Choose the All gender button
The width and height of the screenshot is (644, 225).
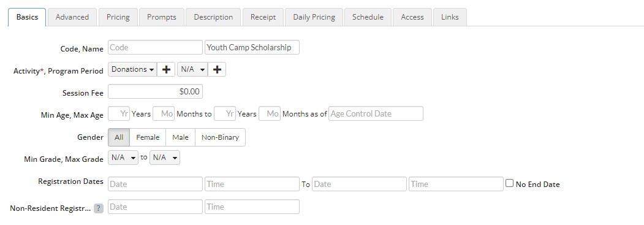[119, 137]
